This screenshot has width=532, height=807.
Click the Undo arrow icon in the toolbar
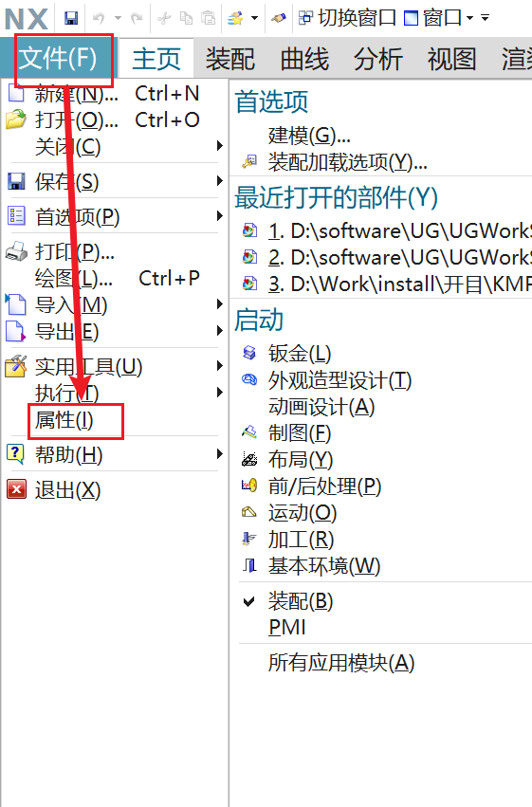[x=99, y=19]
